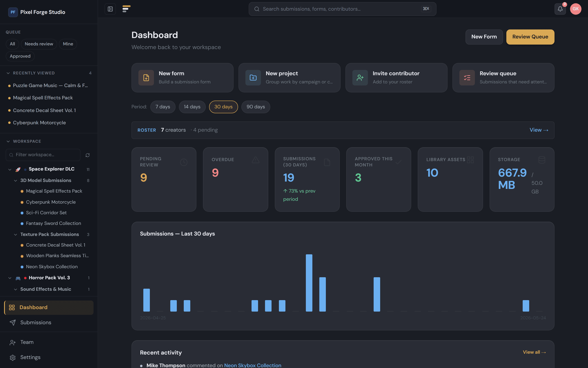This screenshot has height=368, width=588.
Task: Collapse the sidebar panel icon
Action: pyautogui.click(x=110, y=9)
